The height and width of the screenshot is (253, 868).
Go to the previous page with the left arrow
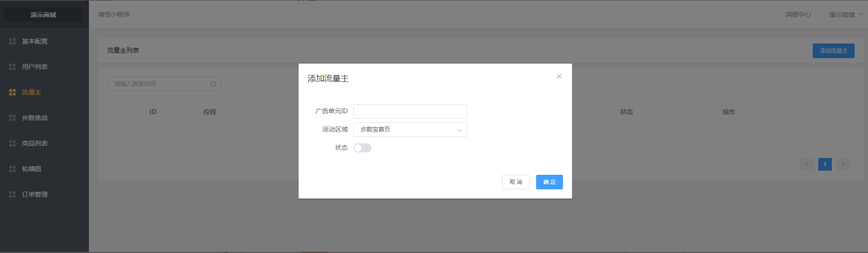pos(807,165)
